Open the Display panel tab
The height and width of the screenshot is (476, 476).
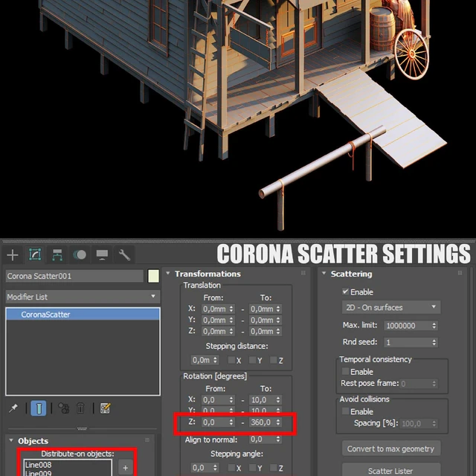[x=102, y=255]
